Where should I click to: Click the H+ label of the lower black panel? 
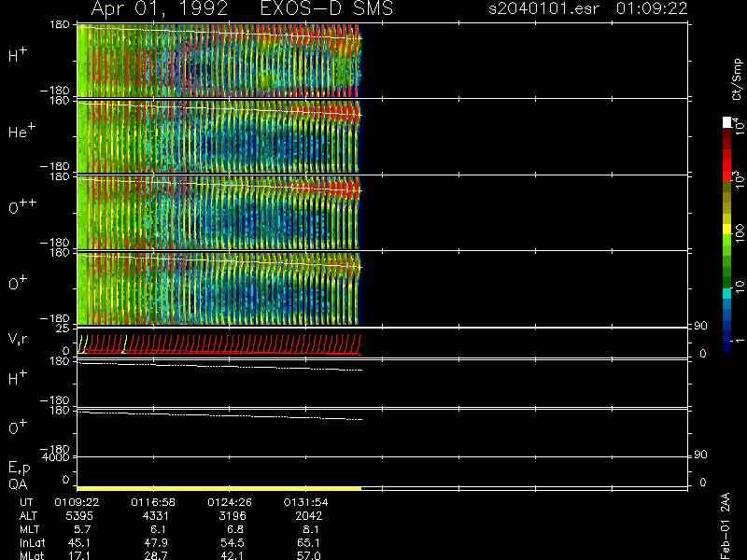18,378
